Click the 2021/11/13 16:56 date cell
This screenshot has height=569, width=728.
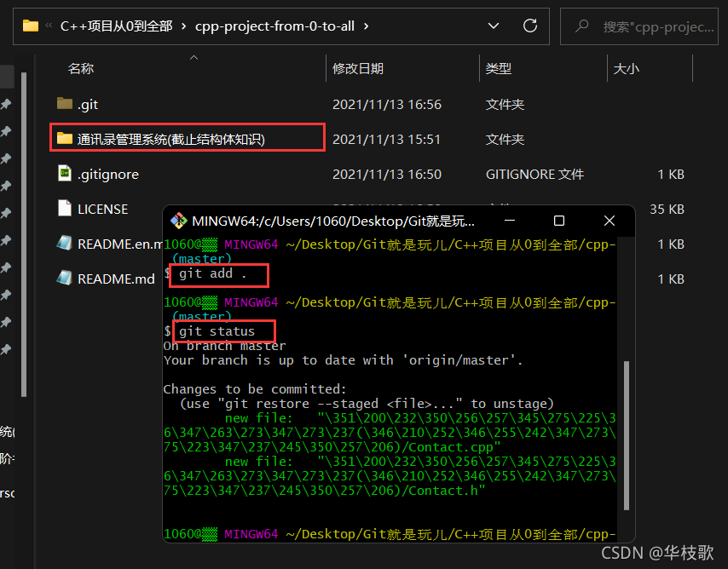387,105
